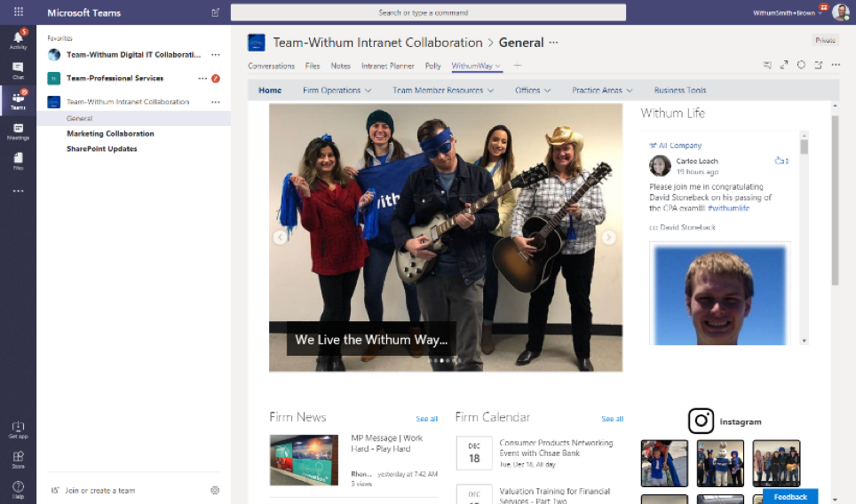Open the app launcher waffle icon
The width and height of the screenshot is (856, 504).
coord(18,12)
